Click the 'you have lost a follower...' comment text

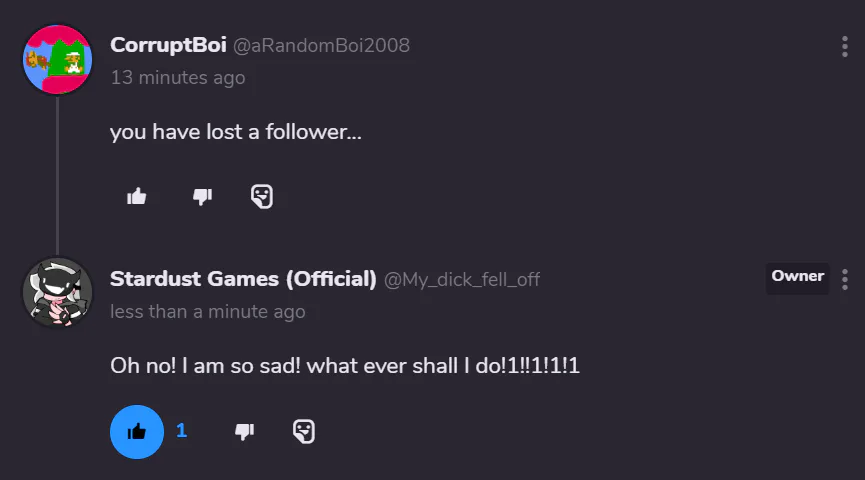[236, 132]
